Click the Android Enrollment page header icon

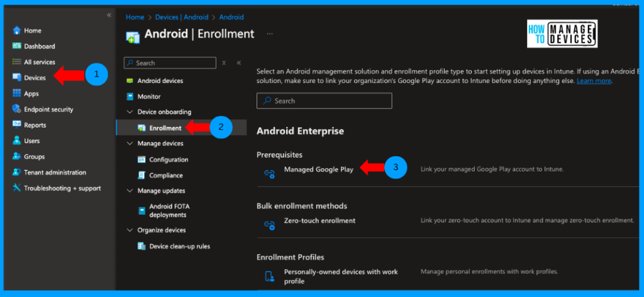pyautogui.click(x=133, y=36)
